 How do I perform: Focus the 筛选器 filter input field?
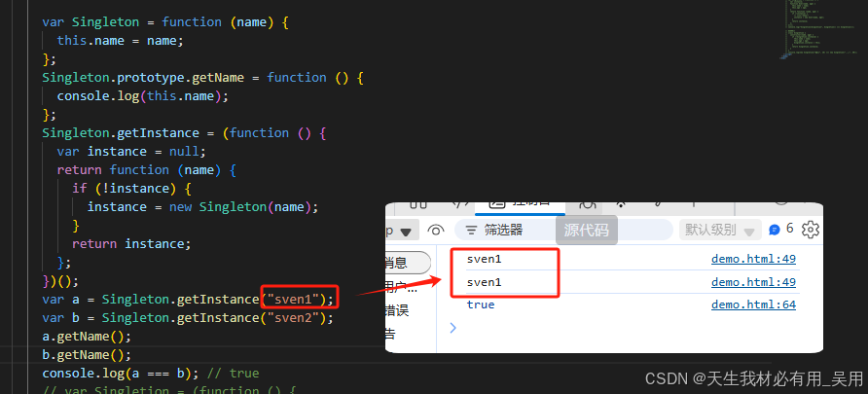coord(563,230)
